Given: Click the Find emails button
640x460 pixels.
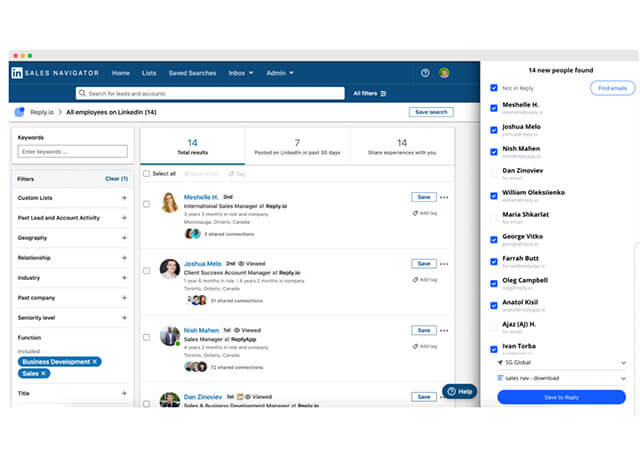Looking at the screenshot, I should [612, 89].
